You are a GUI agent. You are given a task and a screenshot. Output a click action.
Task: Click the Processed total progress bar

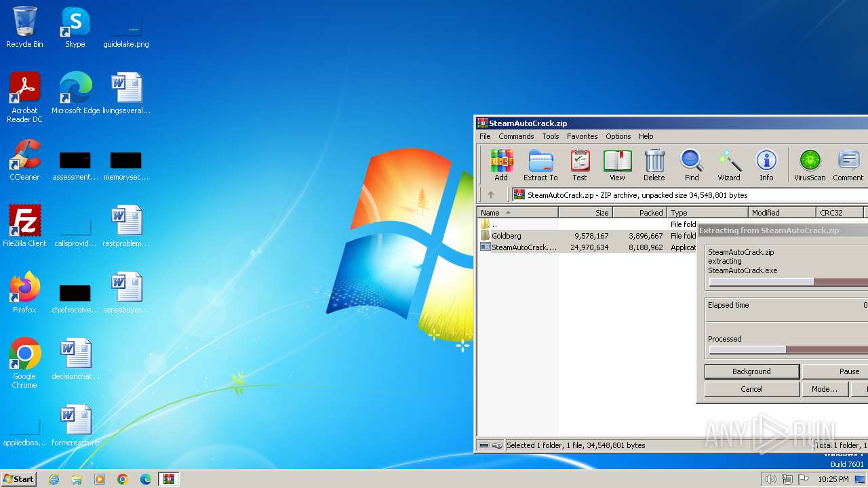[x=788, y=350]
